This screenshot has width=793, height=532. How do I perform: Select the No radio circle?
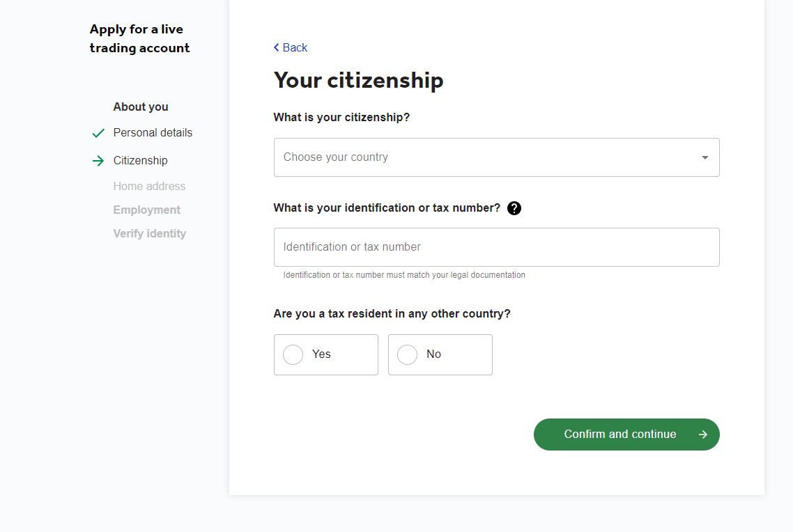point(407,354)
